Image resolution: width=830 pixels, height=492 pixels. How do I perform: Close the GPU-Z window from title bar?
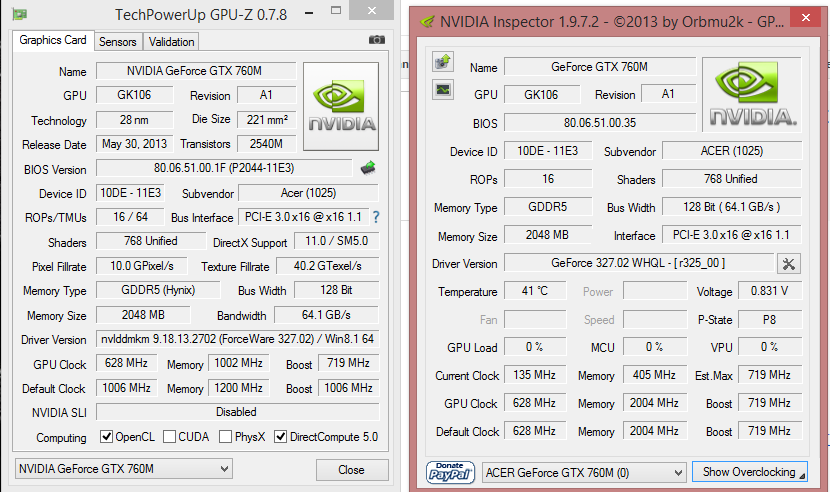pos(372,11)
